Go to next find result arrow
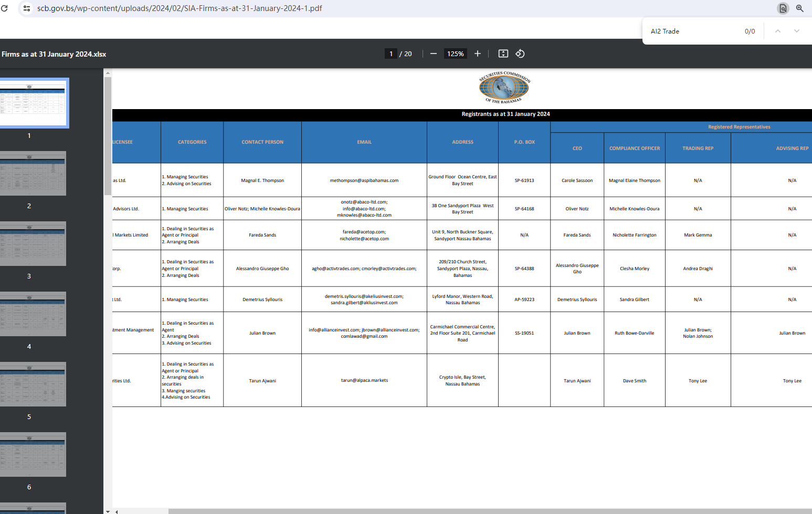812x514 pixels. click(797, 31)
